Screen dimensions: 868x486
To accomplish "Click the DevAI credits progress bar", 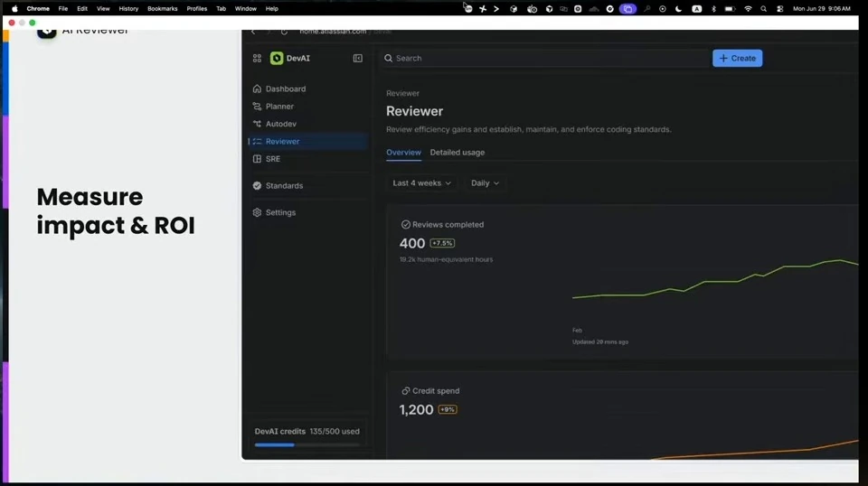I will coord(307,444).
